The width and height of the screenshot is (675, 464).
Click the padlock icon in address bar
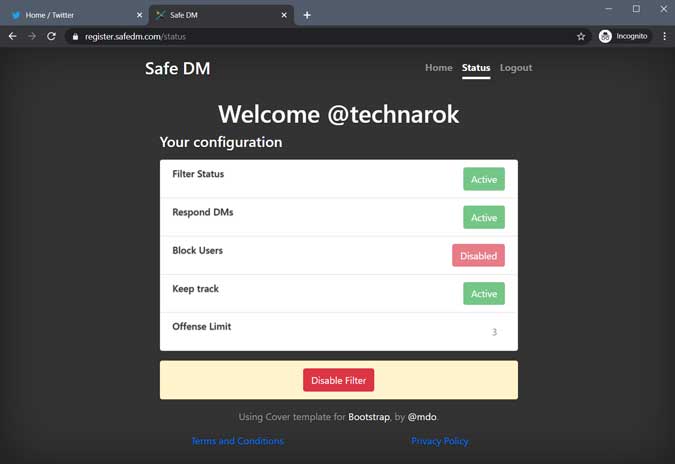tap(75, 37)
